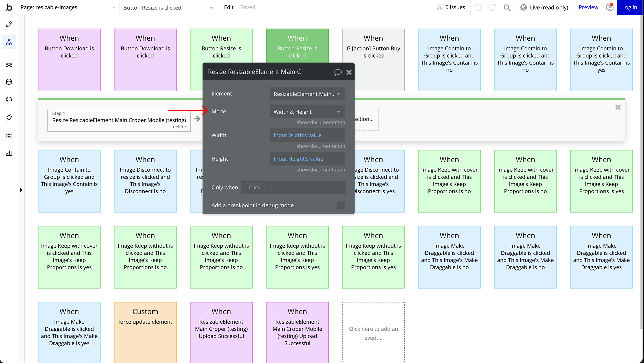The image size is (644, 363).
Task: Click the Log in button
Action: 629,7
